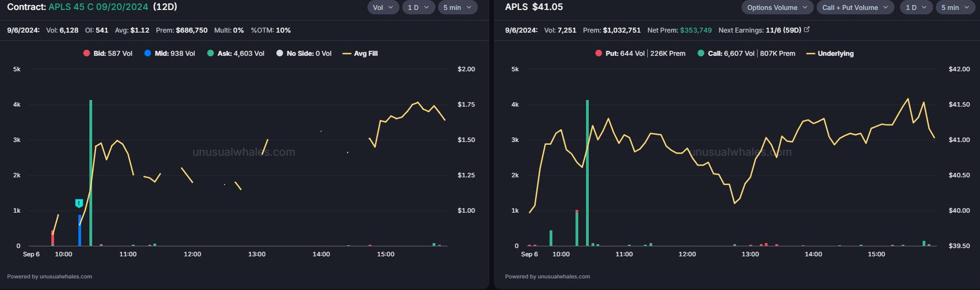The image size is (980, 290).
Task: Click the Next Earnings 11/6 (59D) date
Action: pos(783,30)
